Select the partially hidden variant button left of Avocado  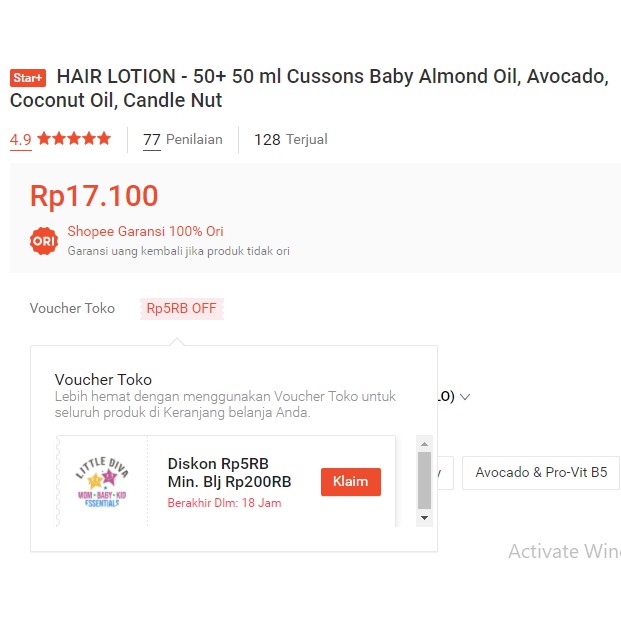coord(446,472)
